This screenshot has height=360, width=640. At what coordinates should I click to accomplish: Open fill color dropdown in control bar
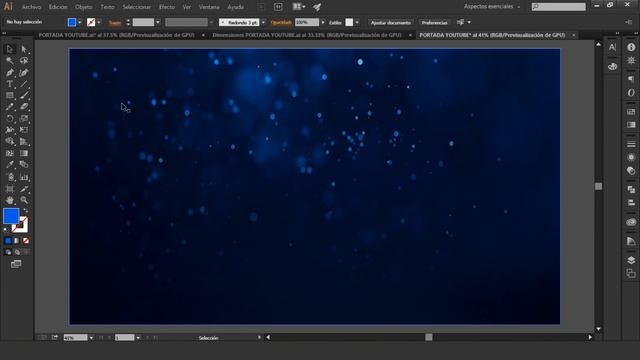(80, 22)
